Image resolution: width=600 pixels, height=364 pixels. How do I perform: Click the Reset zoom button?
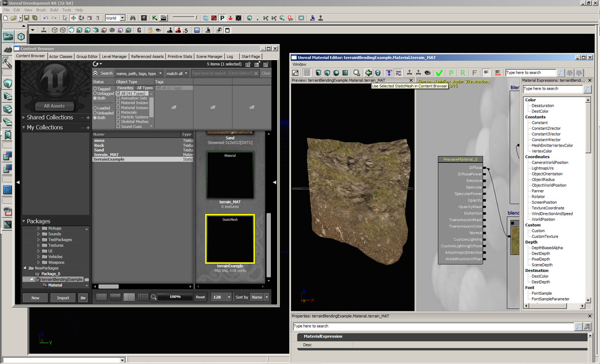[x=200, y=297]
